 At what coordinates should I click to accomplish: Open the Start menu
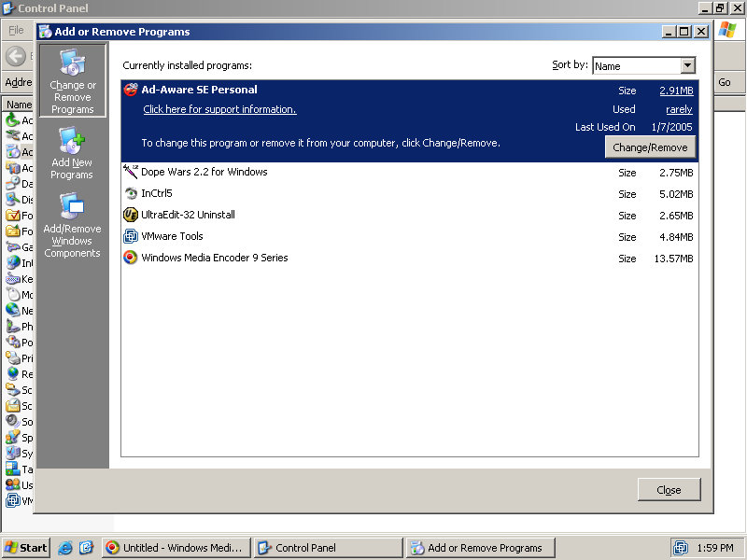point(26,548)
